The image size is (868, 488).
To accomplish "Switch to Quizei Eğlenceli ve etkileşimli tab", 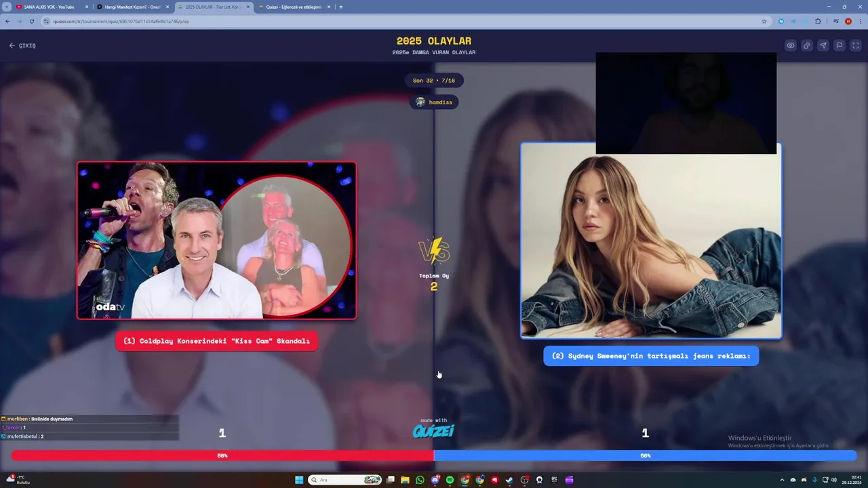I will point(295,7).
